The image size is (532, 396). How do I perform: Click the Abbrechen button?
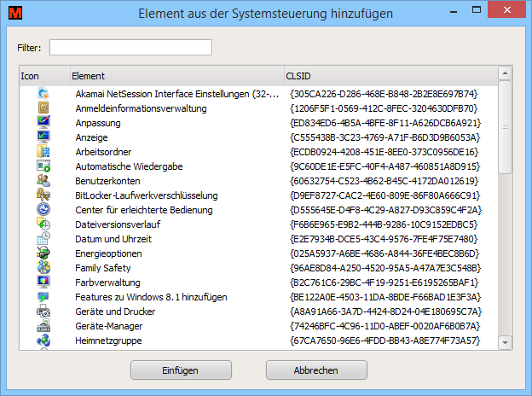tap(316, 370)
